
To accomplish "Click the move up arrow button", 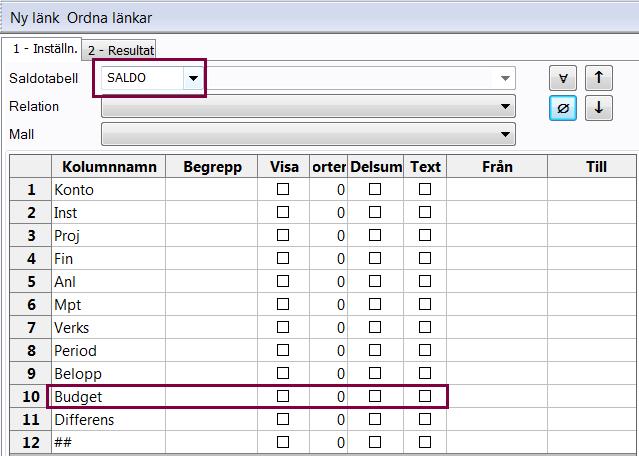I will click(599, 78).
